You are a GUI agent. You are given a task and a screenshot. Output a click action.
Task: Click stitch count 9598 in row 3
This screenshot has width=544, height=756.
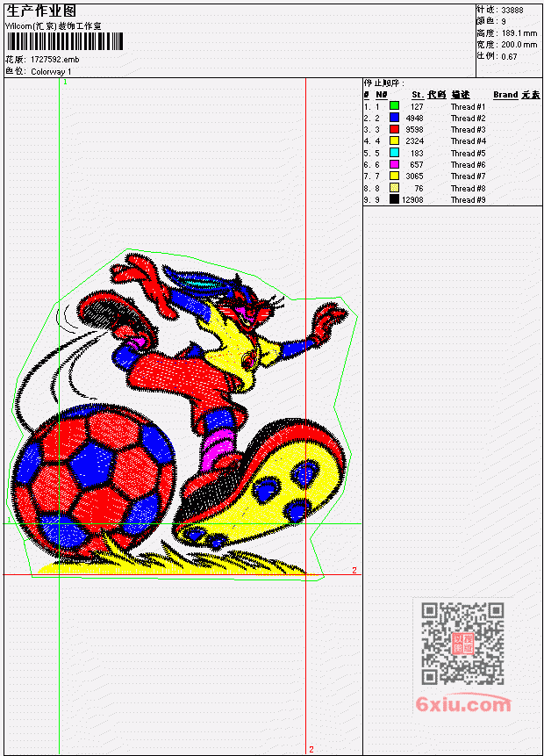(414, 130)
